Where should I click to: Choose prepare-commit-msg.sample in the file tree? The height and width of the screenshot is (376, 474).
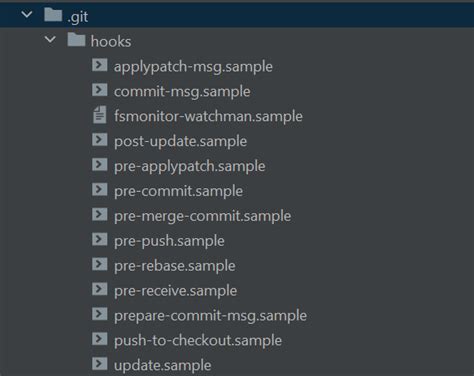point(210,316)
